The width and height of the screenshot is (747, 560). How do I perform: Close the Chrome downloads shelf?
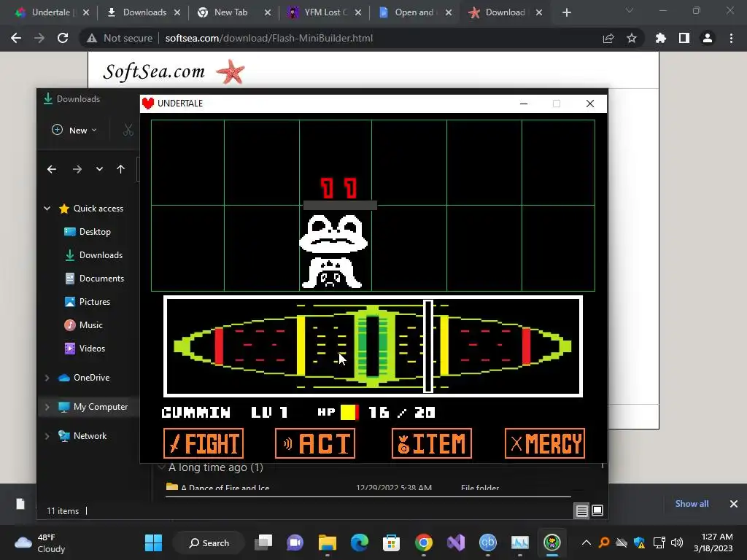click(x=734, y=504)
